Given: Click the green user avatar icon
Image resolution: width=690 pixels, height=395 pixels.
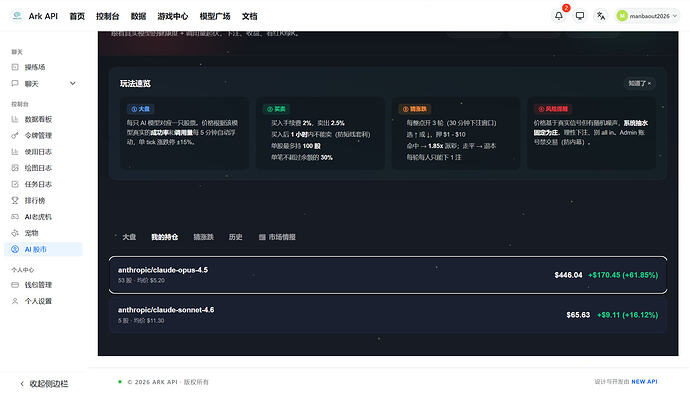Looking at the screenshot, I should coord(622,16).
